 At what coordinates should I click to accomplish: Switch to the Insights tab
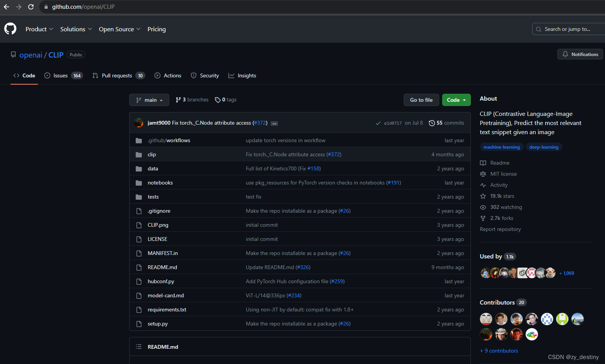click(242, 75)
